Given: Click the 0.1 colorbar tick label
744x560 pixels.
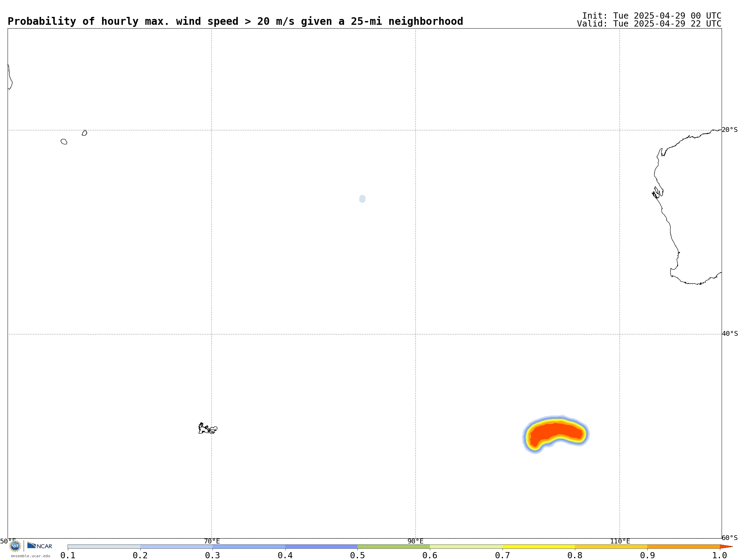Looking at the screenshot, I should point(68,556).
